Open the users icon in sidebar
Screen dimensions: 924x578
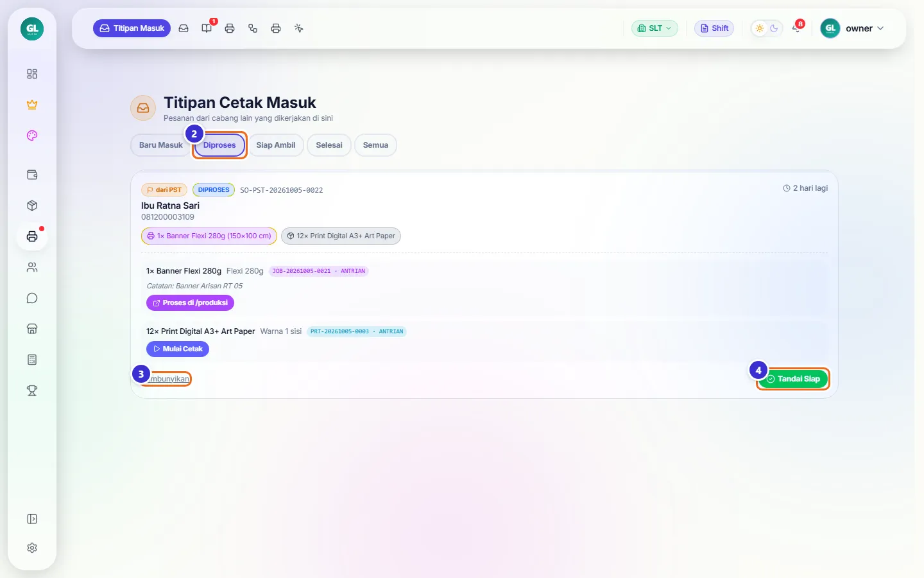pyautogui.click(x=32, y=267)
